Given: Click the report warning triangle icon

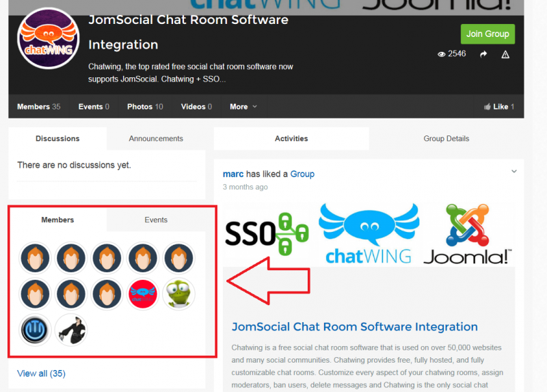Looking at the screenshot, I should 505,55.
